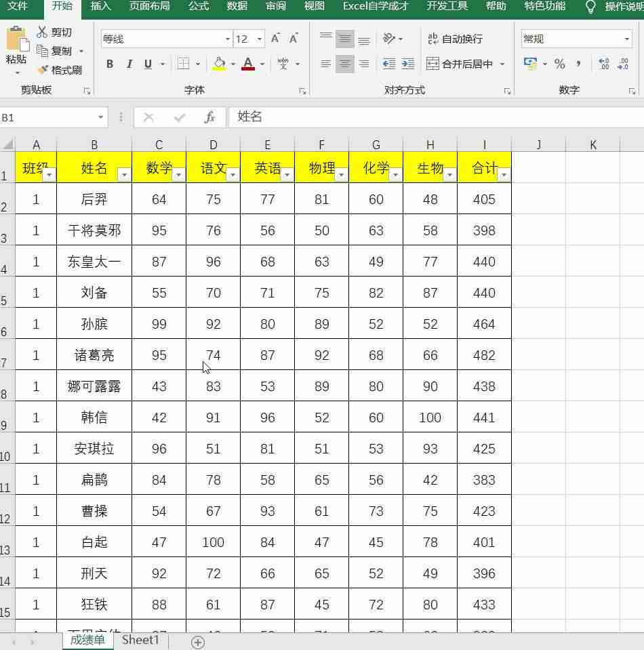The image size is (644, 650).
Task: Click the Copy (复制) icon
Action: (x=42, y=51)
